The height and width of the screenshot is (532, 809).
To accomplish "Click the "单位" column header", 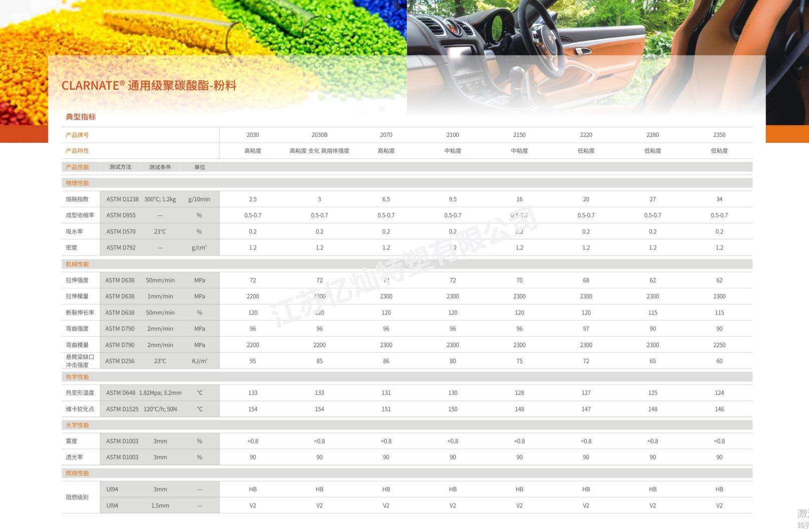I will pyautogui.click(x=200, y=167).
